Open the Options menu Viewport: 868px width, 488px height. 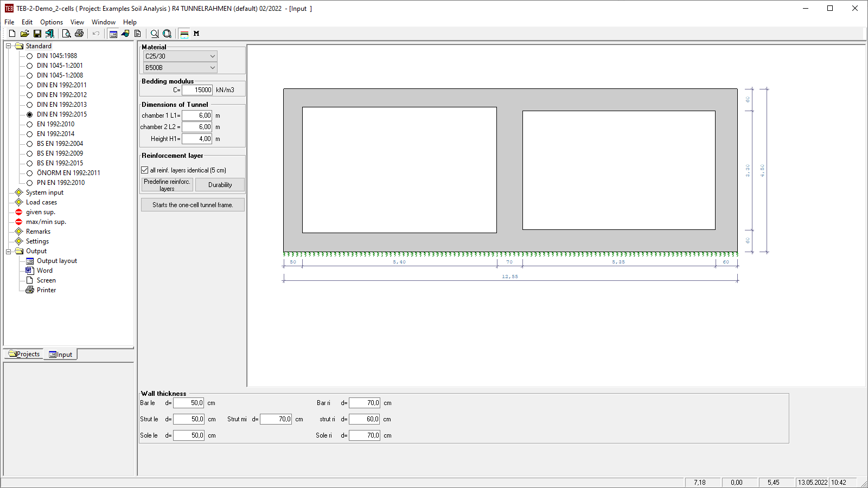click(52, 22)
